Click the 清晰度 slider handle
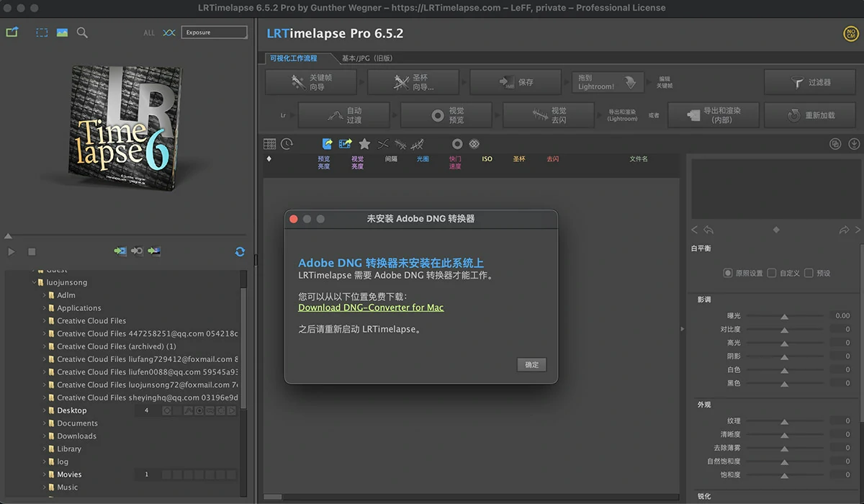Image resolution: width=864 pixels, height=504 pixels. [784, 435]
